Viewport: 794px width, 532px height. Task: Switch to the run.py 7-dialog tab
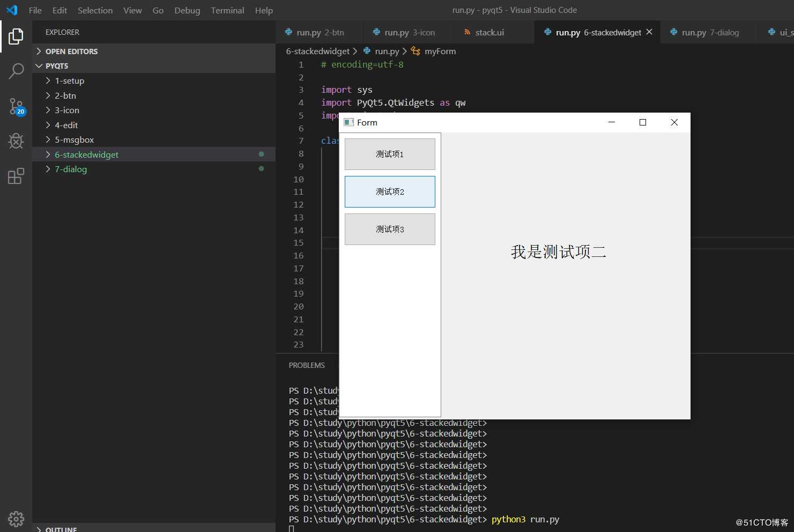click(x=709, y=32)
